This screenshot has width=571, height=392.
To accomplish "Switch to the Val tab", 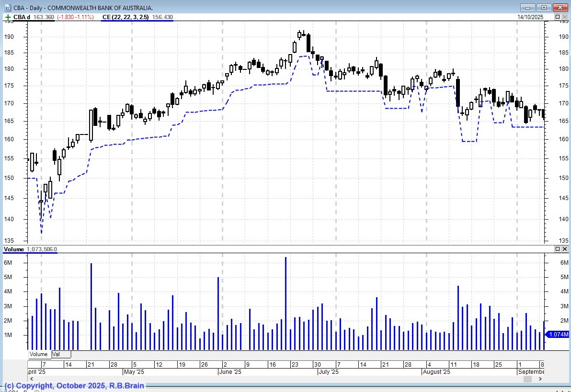I will coord(57,354).
